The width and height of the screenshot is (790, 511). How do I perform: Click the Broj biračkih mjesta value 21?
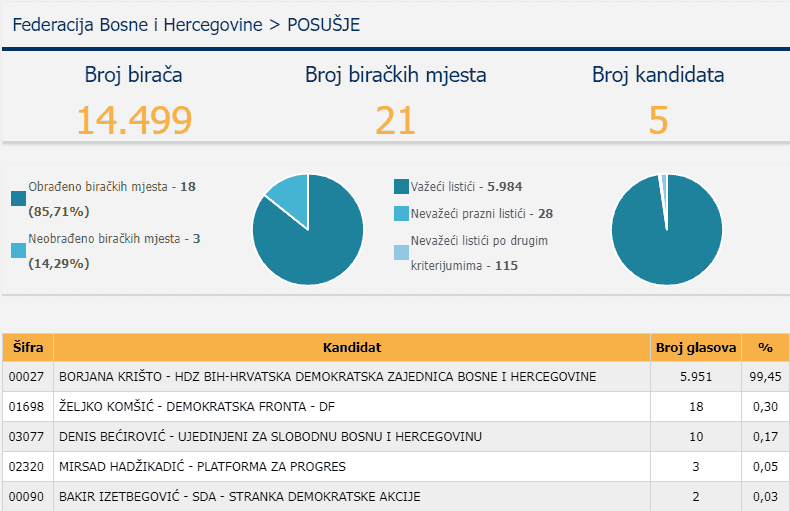pos(395,120)
